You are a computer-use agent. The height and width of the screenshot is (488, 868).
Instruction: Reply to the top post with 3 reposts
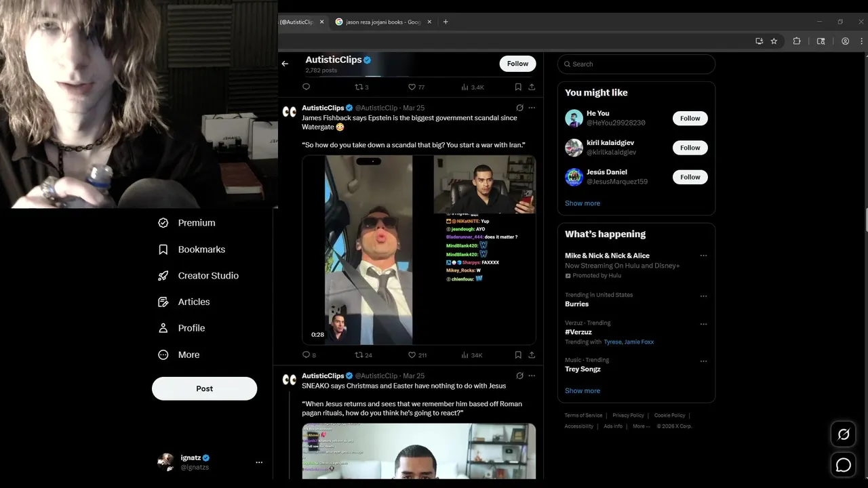pyautogui.click(x=306, y=87)
